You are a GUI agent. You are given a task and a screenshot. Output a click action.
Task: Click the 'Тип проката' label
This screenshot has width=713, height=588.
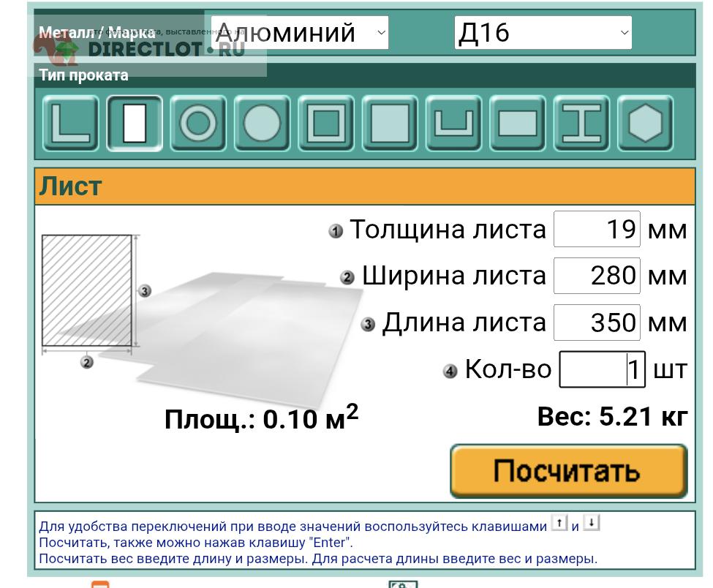tap(83, 75)
